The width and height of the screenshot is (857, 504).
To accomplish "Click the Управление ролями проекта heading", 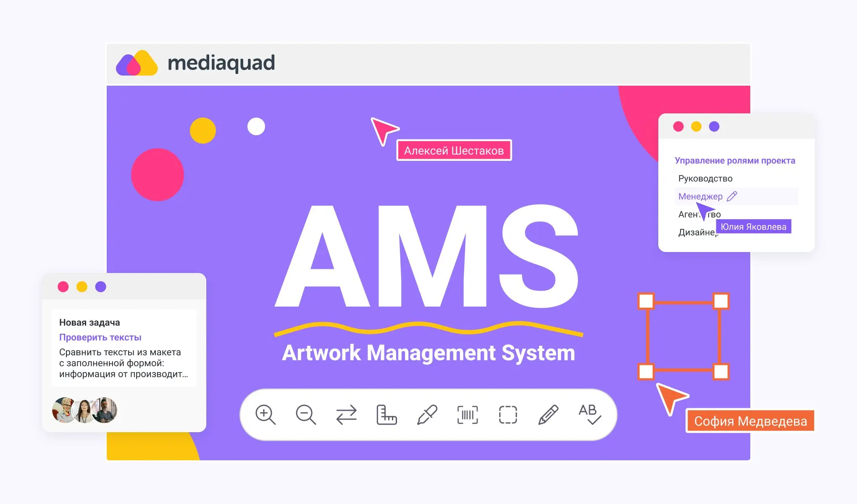I will pos(735,160).
